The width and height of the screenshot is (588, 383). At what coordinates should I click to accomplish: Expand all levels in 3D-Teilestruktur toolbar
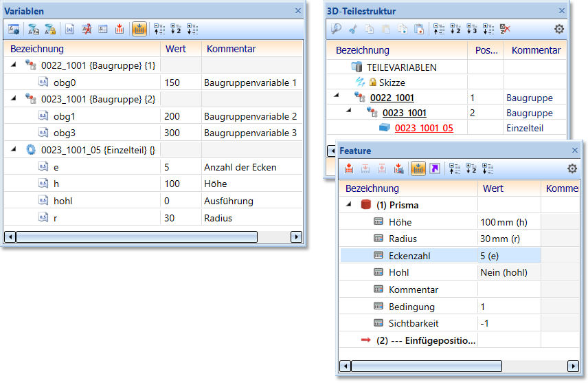488,29
